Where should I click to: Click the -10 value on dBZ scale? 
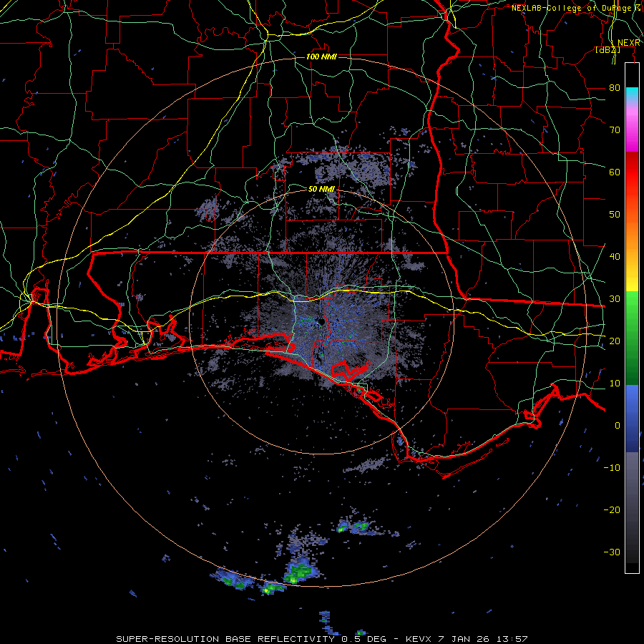612,467
